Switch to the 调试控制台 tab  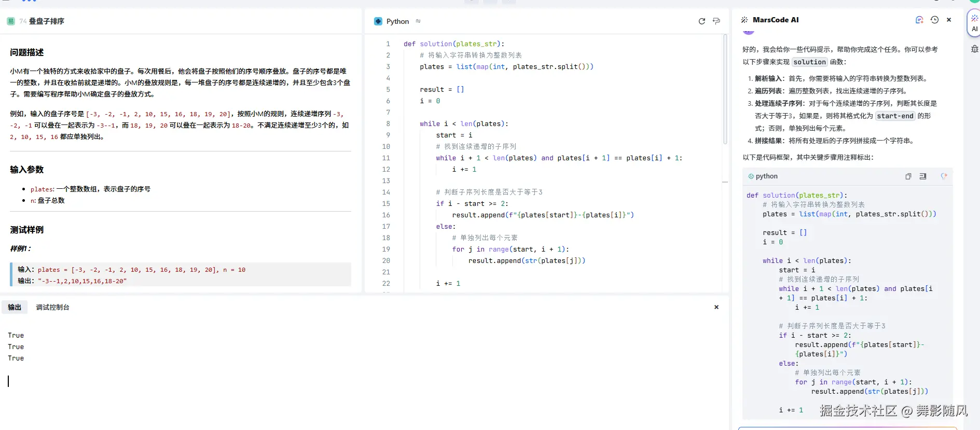[x=52, y=307]
